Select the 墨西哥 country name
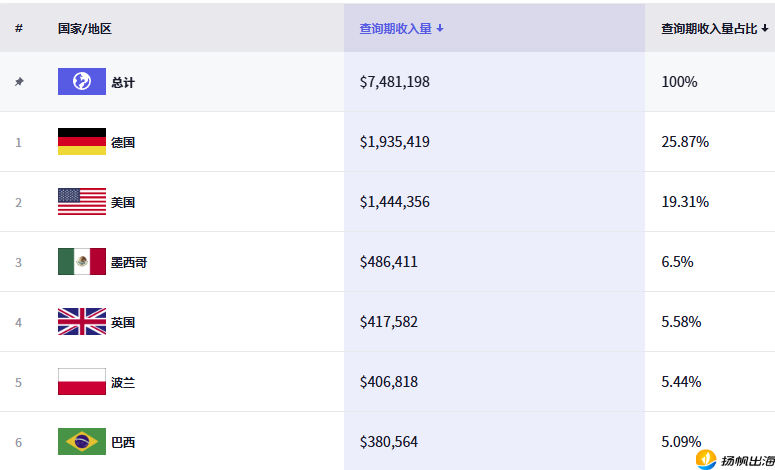Screen dimensions: 775x470 pos(129,262)
